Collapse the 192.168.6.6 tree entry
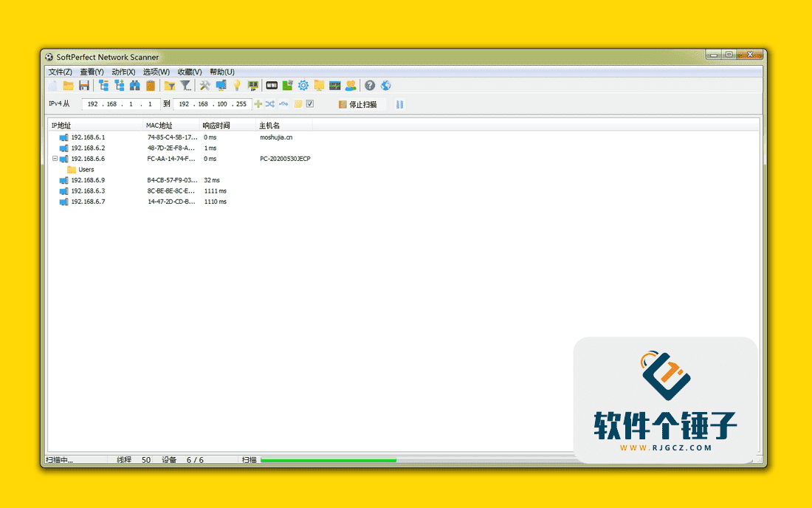This screenshot has height=508, width=812. click(55, 158)
